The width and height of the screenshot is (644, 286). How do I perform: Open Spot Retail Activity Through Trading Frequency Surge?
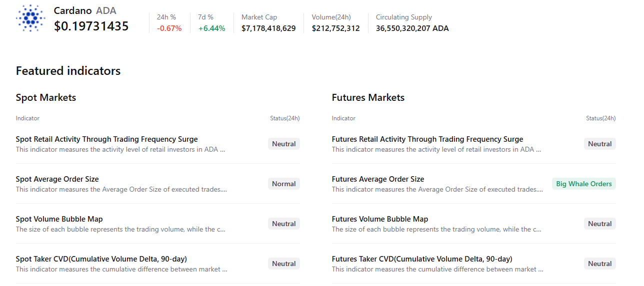tap(107, 139)
